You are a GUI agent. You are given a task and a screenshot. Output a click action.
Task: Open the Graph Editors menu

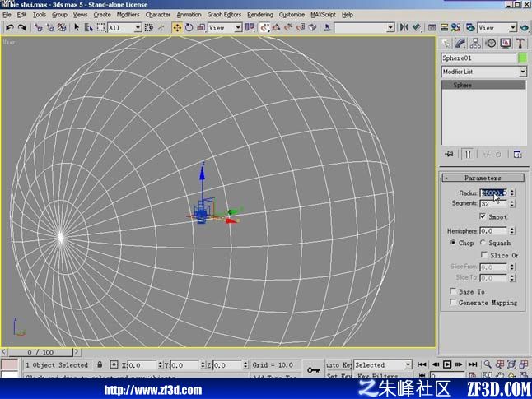pyautogui.click(x=224, y=15)
